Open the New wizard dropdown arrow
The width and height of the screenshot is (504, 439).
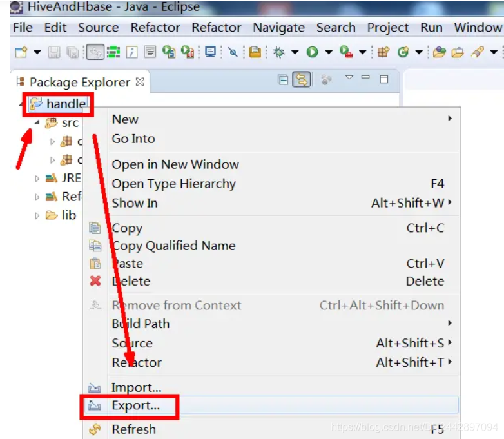[37, 52]
